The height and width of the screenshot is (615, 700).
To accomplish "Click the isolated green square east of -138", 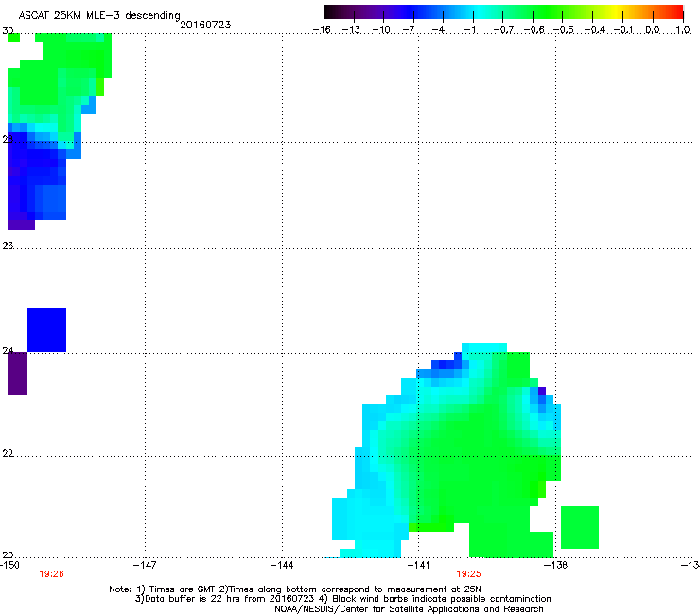I will coord(580,527).
